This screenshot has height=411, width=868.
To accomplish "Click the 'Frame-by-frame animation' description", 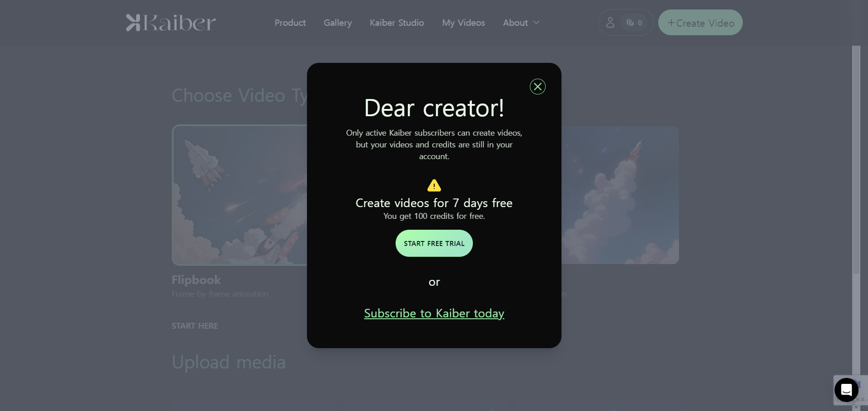I will (220, 294).
